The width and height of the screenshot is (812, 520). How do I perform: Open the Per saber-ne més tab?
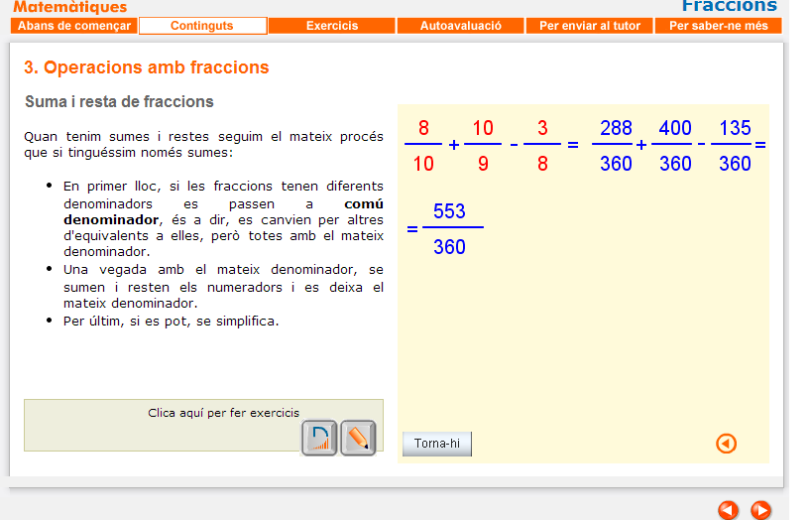718,26
